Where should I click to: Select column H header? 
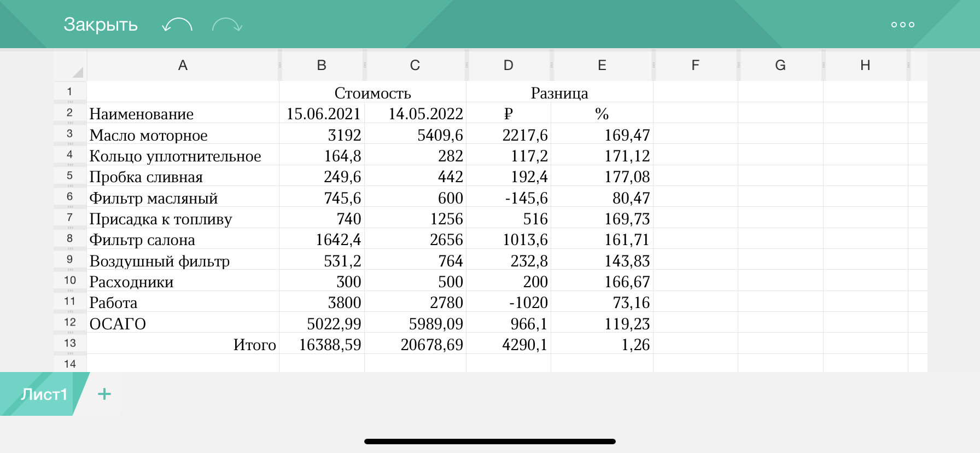click(865, 66)
